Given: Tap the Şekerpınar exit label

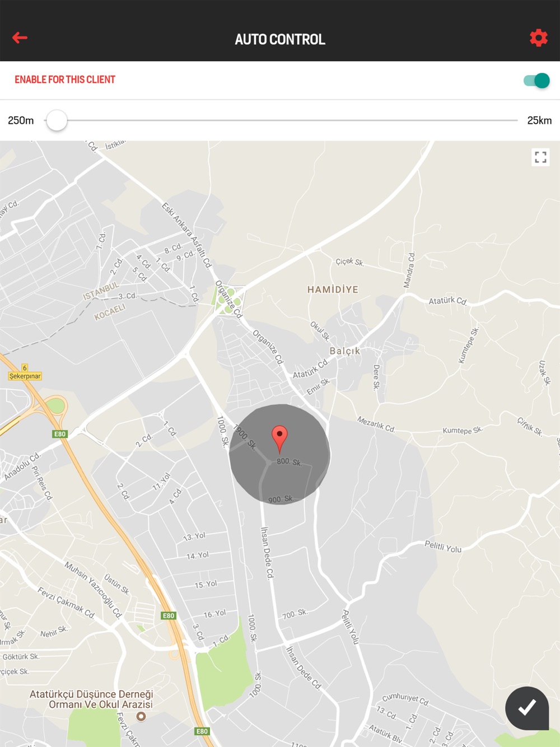Looking at the screenshot, I should [x=25, y=376].
